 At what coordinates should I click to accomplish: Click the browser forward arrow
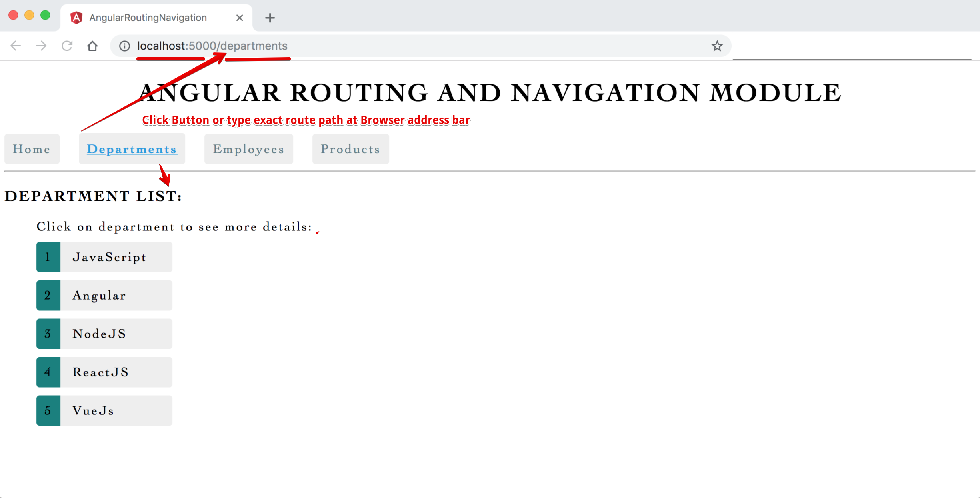coord(41,46)
